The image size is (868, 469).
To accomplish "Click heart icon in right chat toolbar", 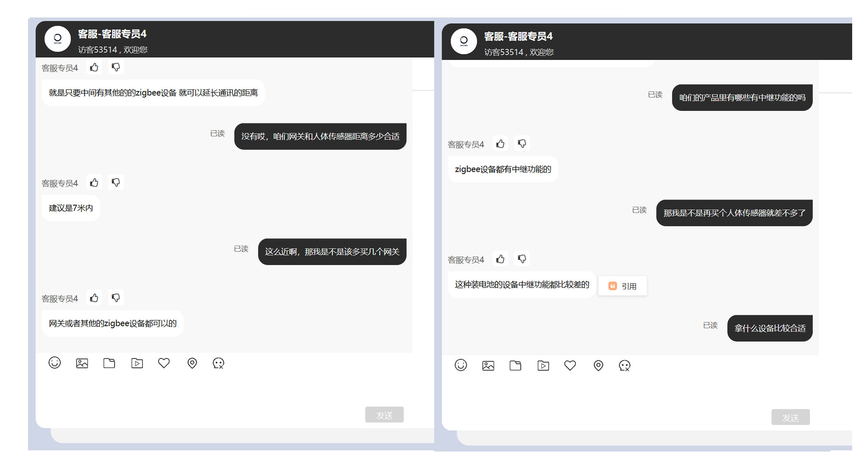I will [570, 365].
